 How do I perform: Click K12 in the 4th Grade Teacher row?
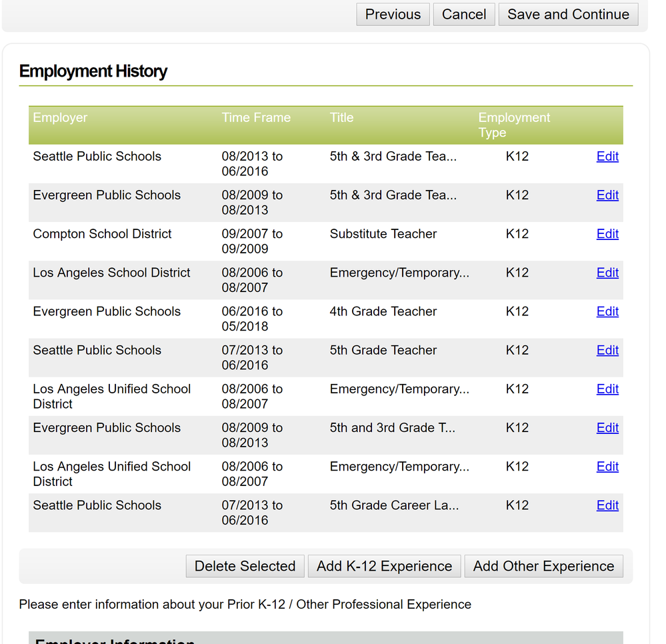[x=517, y=311]
